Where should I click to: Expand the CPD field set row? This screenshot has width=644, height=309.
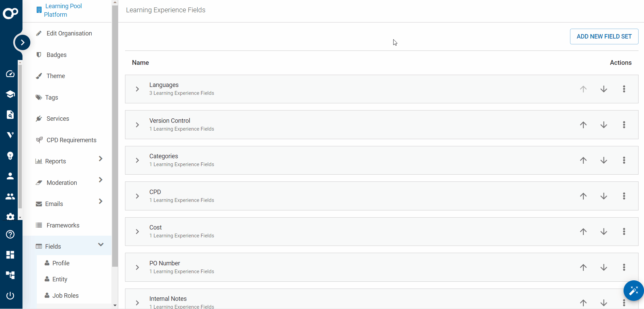tap(137, 196)
